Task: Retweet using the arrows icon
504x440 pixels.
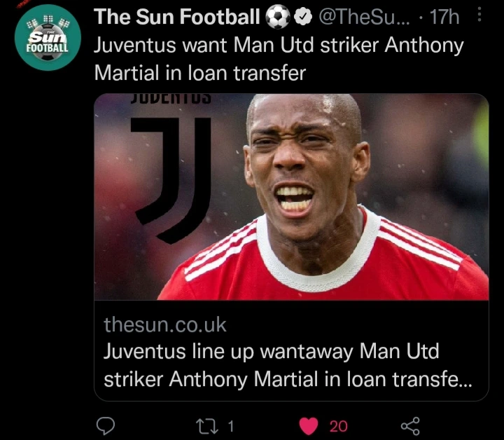Action: (x=207, y=427)
